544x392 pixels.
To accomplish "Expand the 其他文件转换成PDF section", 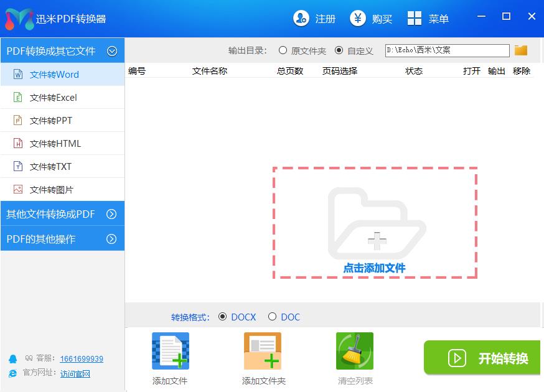I will pyautogui.click(x=111, y=214).
